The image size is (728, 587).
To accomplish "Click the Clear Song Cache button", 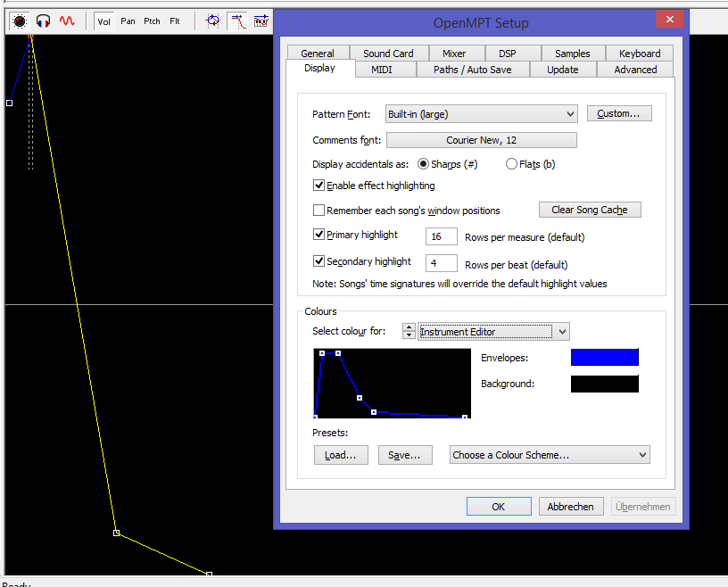I will tap(590, 210).
